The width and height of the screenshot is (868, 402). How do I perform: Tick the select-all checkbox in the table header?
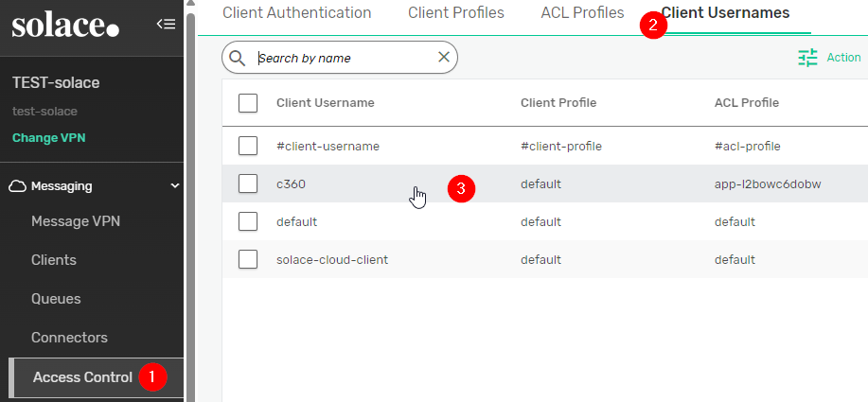(248, 103)
